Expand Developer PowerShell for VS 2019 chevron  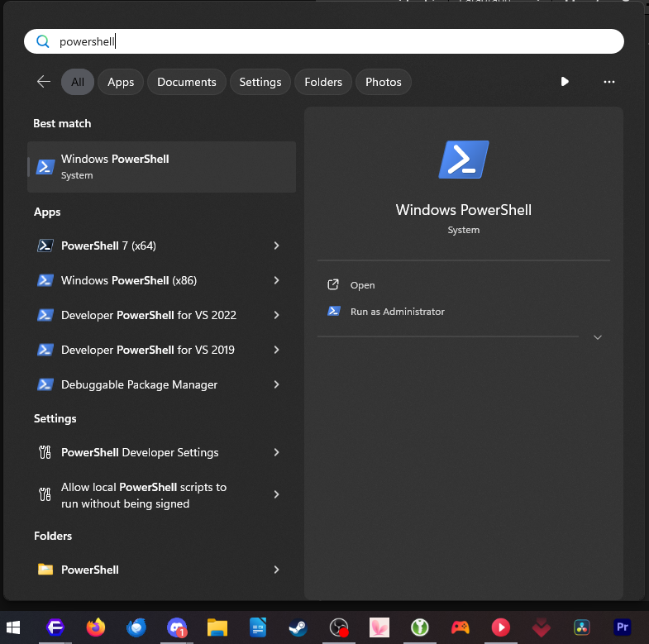276,351
